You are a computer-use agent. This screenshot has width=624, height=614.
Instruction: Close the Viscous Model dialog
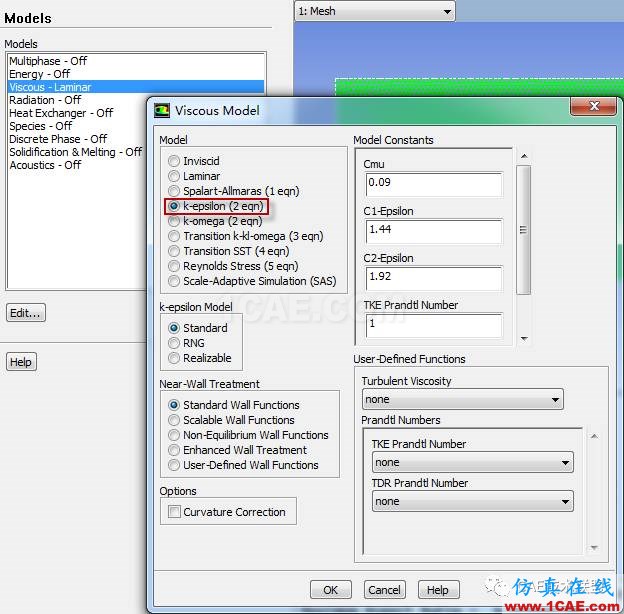[x=593, y=106]
